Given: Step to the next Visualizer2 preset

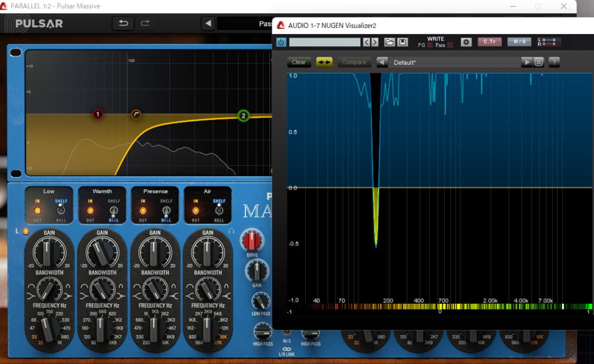Looking at the screenshot, I should [527, 62].
